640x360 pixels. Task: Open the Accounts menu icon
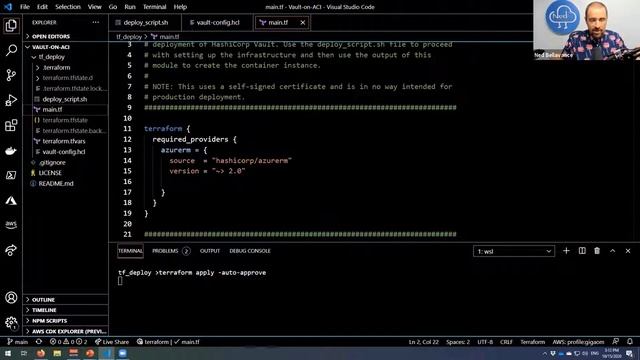point(11,298)
